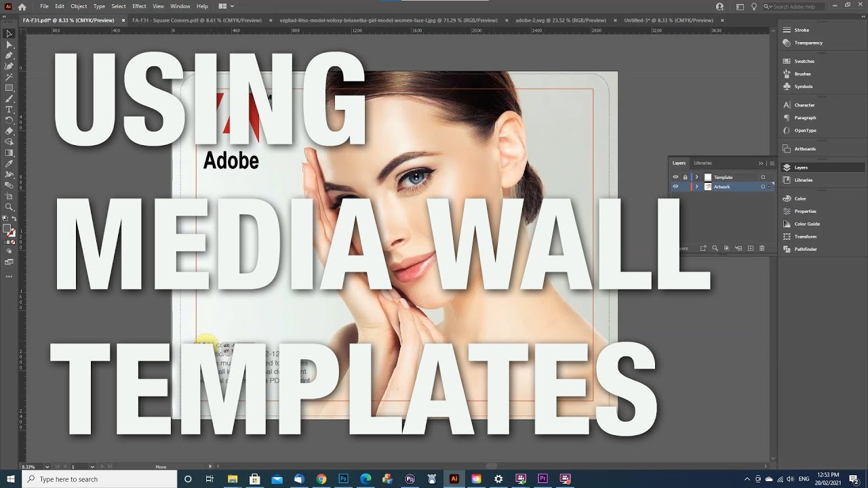The image size is (868, 488).
Task: Click Locate Object magnifier in Layers panel
Action: 715,248
